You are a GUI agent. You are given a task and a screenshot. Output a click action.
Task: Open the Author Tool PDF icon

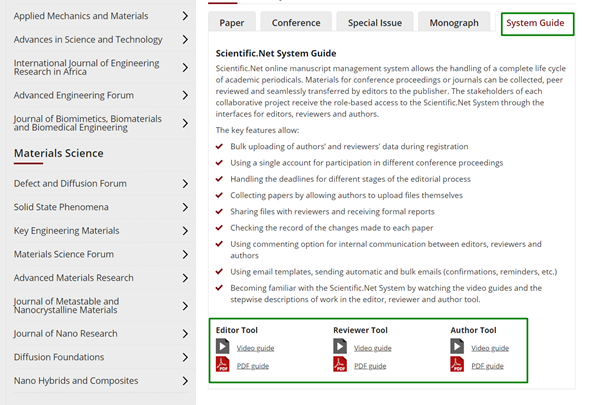(x=457, y=364)
